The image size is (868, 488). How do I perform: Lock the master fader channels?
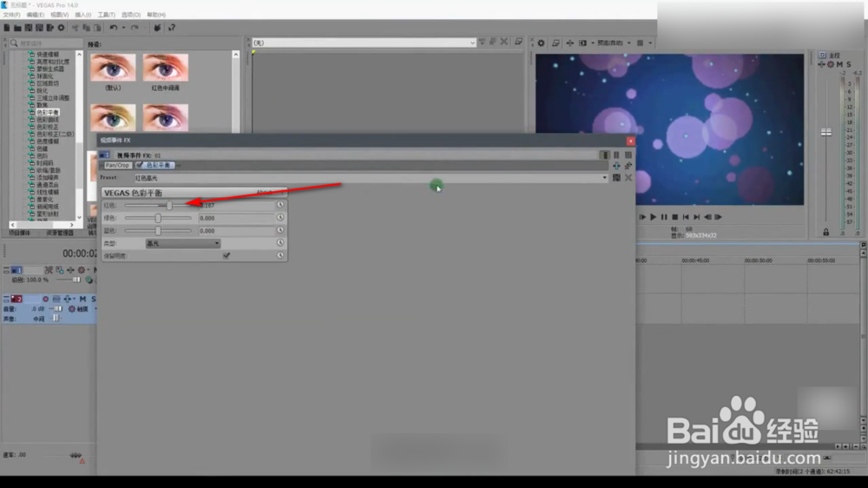pos(826,232)
